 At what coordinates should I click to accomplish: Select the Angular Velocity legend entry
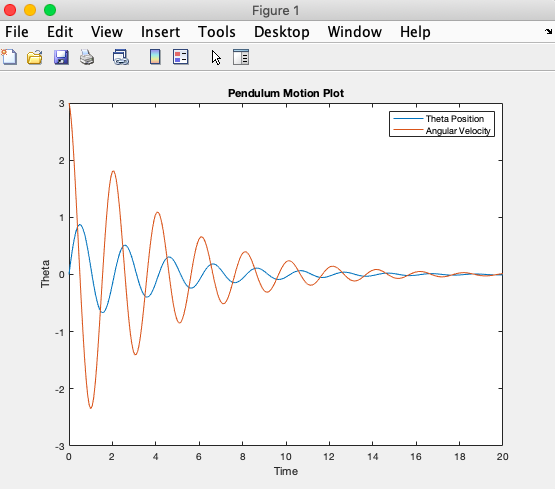tap(458, 131)
